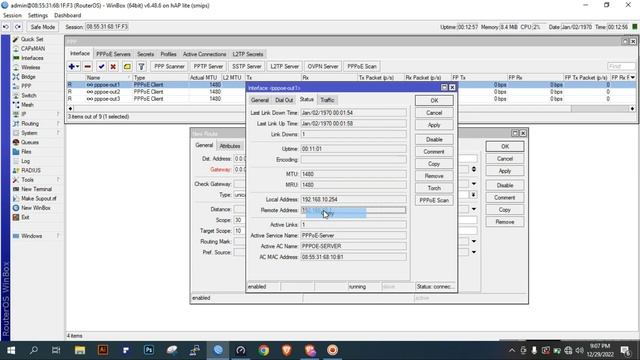Open Switch sidebar item
640x360 pixels.
[x=29, y=96]
